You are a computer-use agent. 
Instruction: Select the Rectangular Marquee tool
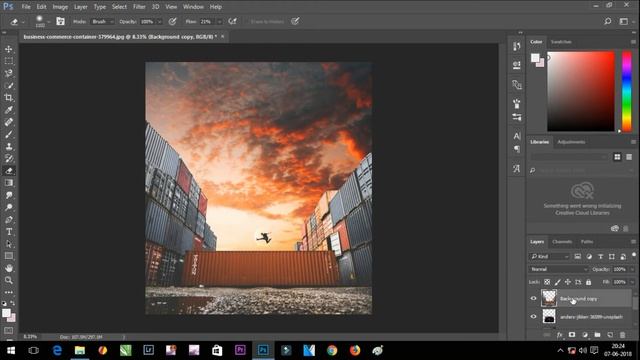[9, 61]
